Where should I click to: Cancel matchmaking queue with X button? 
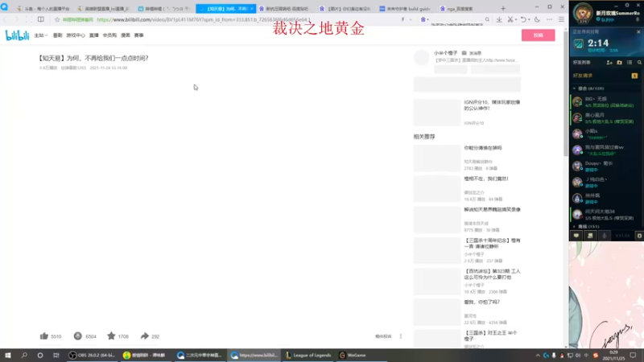tap(638, 31)
